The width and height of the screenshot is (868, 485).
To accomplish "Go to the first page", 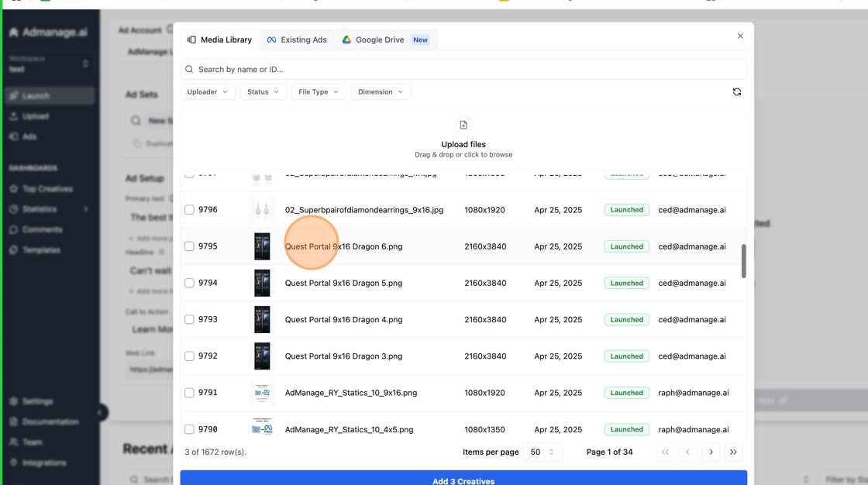I will [666, 452].
